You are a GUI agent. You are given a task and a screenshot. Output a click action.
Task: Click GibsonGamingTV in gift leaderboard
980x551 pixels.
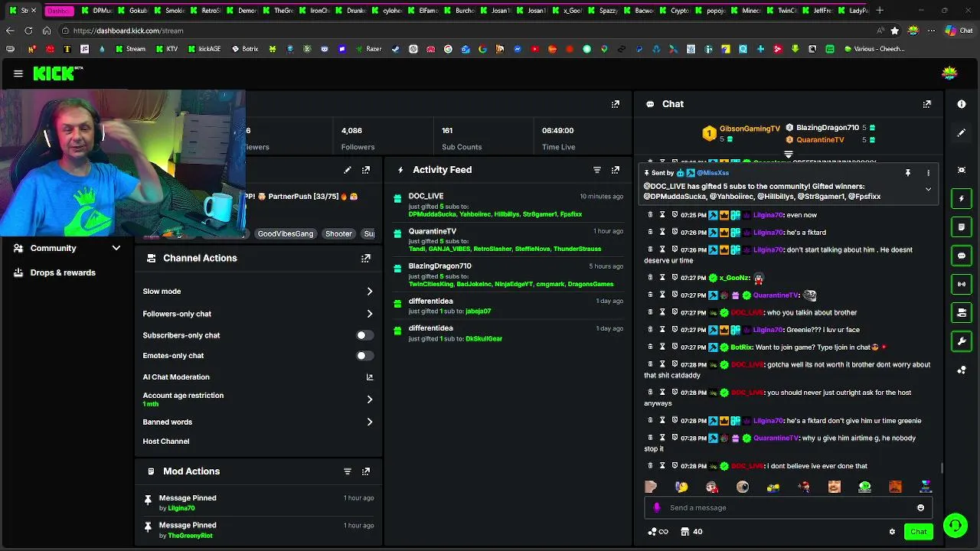coord(750,129)
